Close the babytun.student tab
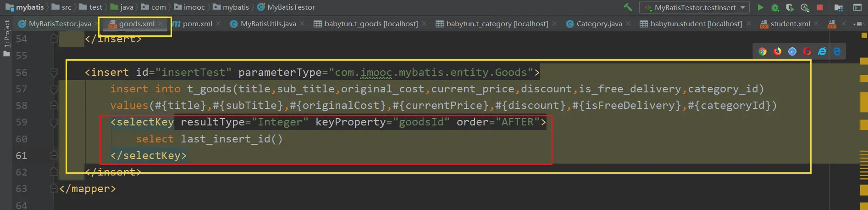This screenshot has width=868, height=210. click(748, 23)
